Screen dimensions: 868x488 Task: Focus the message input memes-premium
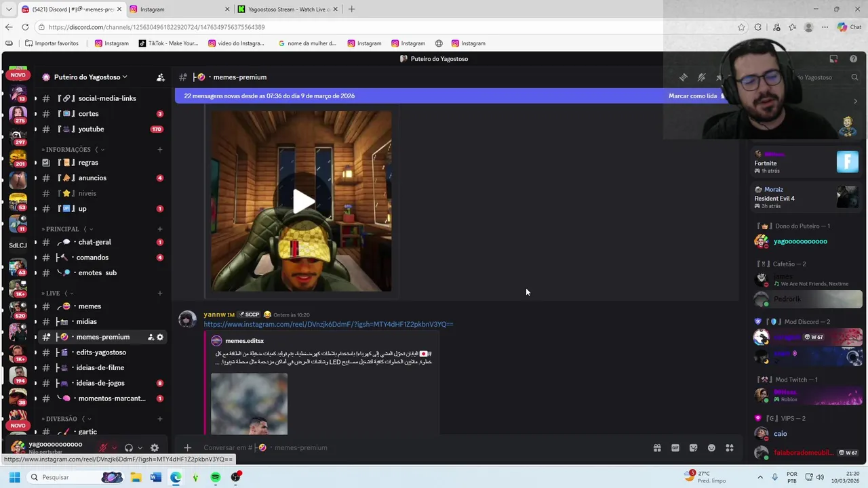click(420, 448)
